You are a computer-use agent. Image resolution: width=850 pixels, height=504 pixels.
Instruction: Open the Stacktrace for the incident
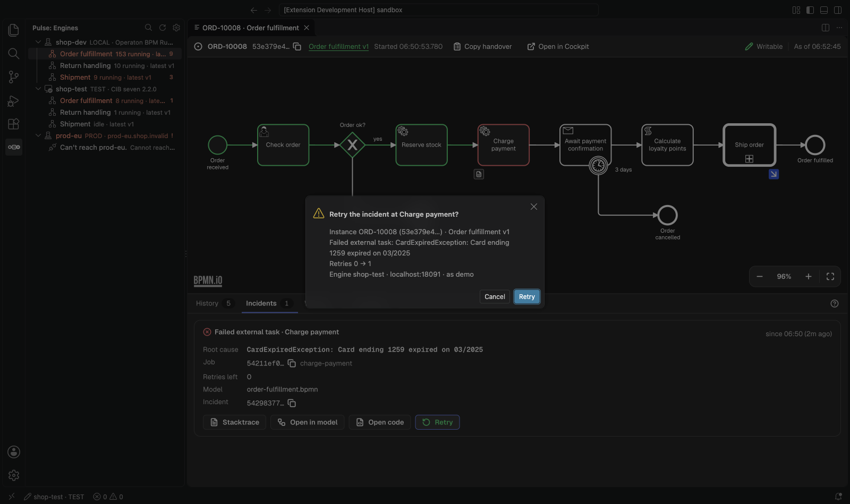click(x=234, y=423)
